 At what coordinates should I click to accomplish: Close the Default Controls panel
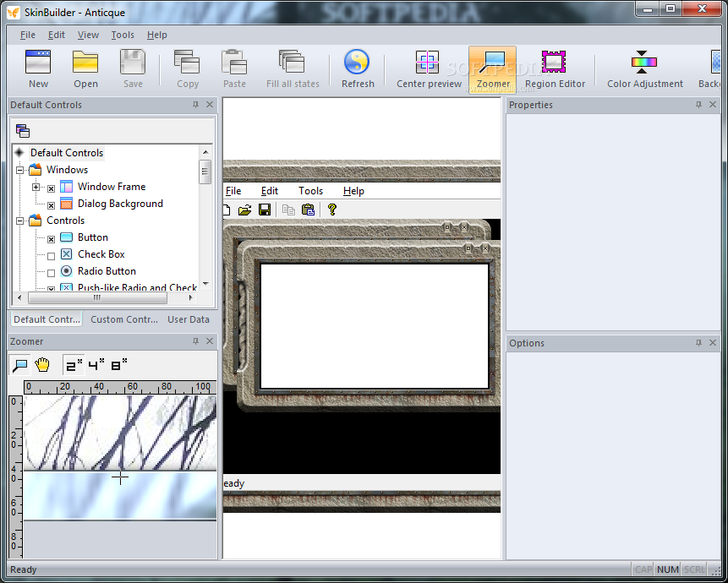coord(210,105)
